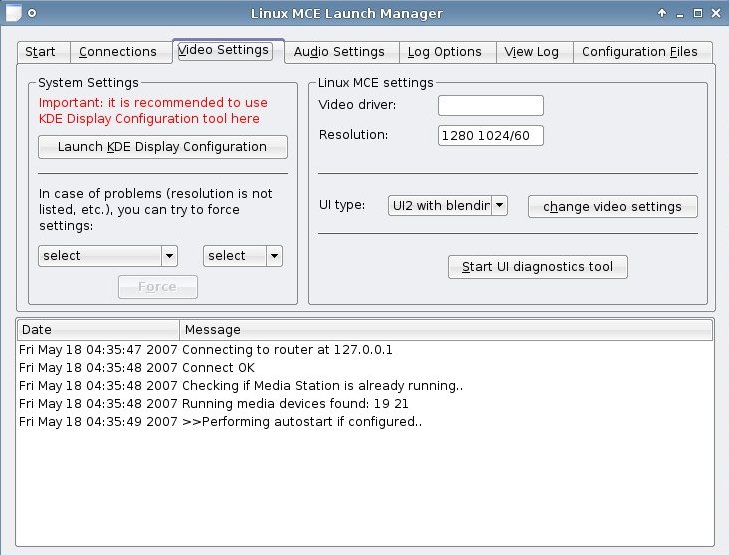Click the Resolution field showing 1280 1024/60

(x=490, y=135)
